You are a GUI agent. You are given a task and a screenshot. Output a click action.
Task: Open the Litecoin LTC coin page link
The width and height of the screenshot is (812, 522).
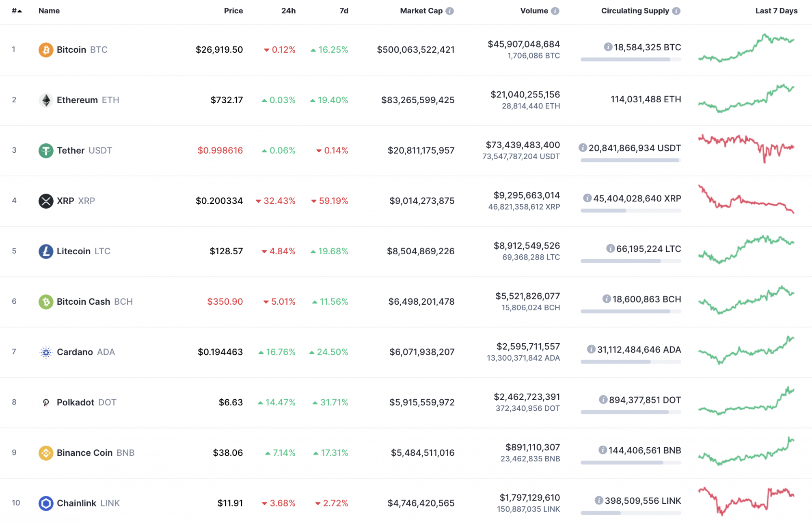84,251
